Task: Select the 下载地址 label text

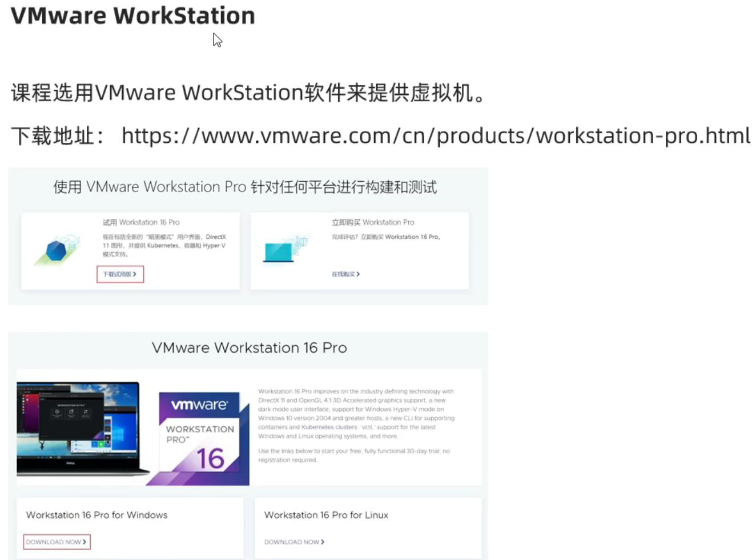Action: tap(57, 136)
